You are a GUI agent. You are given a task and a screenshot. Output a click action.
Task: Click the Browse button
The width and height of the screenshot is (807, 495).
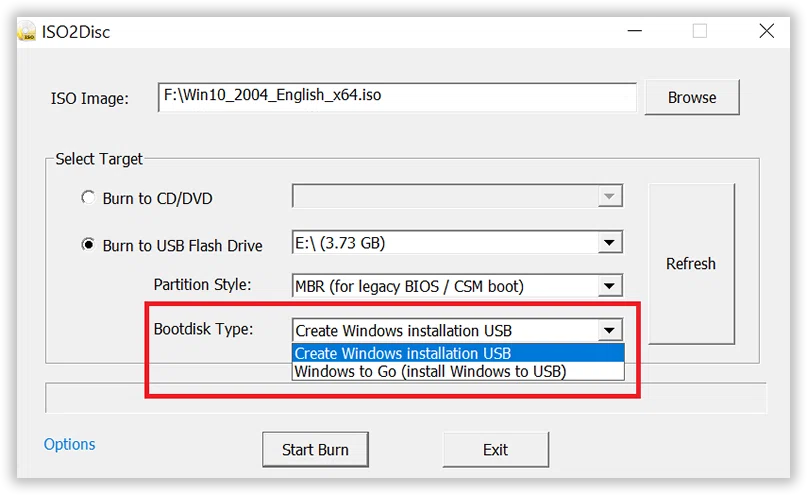pos(692,97)
